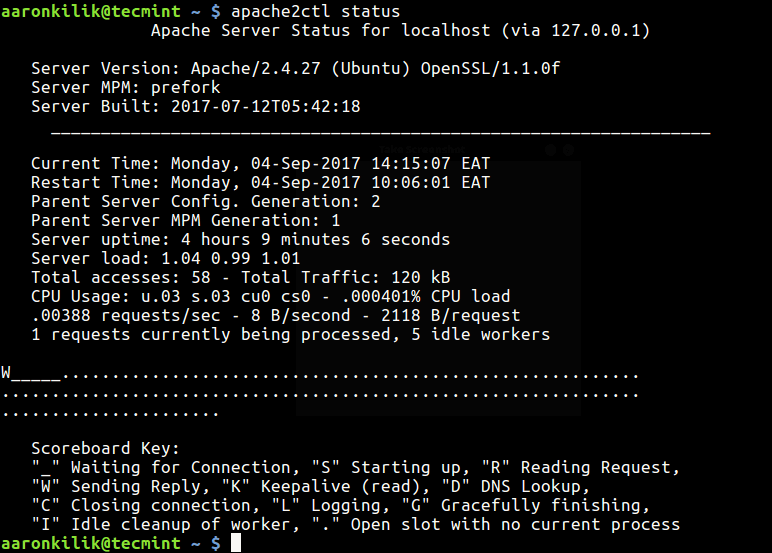This screenshot has width=772, height=553.
Task: Click the Parent Server MPM Generation line
Action: (186, 220)
